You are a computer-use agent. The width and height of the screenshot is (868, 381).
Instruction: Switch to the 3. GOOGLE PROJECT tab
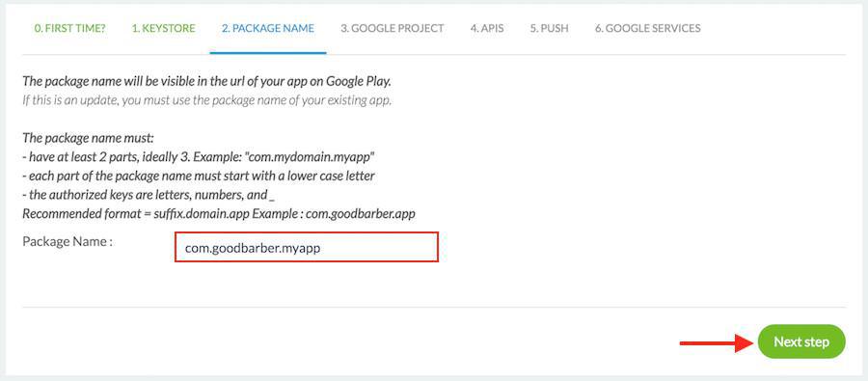click(392, 28)
